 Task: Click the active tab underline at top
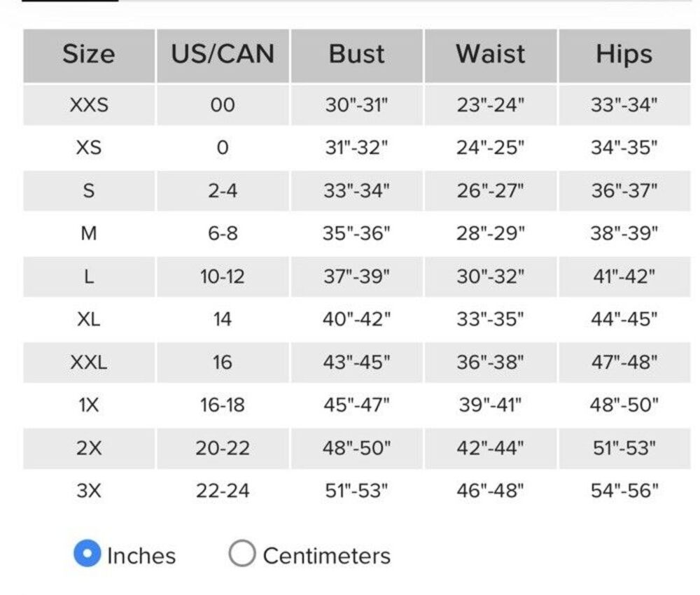[70, 1]
